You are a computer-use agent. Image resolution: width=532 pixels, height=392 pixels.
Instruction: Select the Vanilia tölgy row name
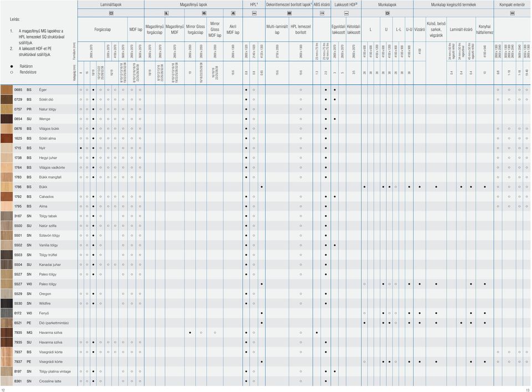48,245
